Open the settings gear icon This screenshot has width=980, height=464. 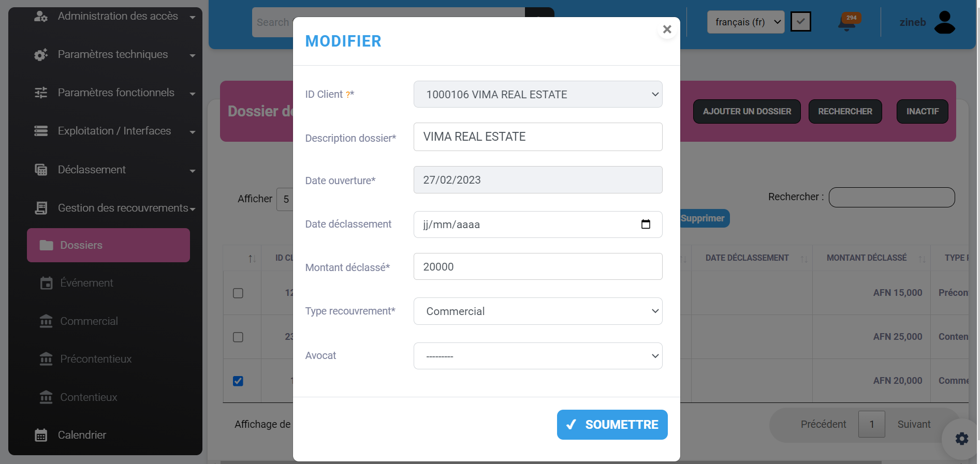[x=961, y=439]
